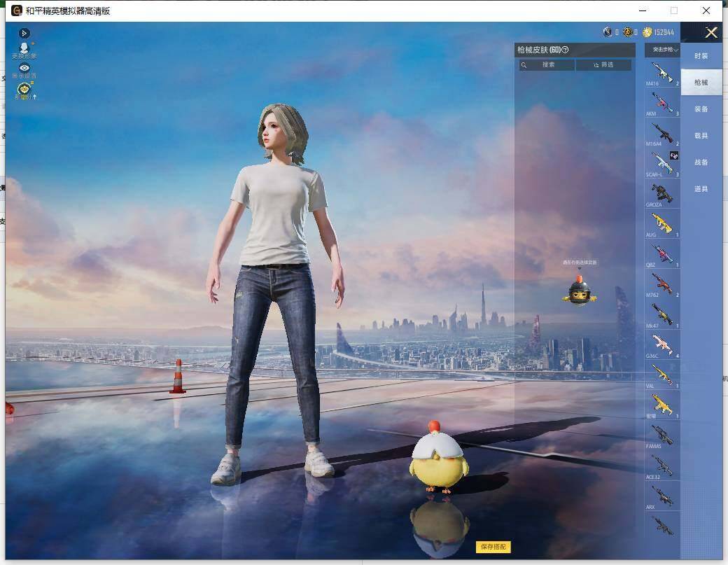Open the 更换形象 change-character icon
This screenshot has height=565, width=728.
24,50
